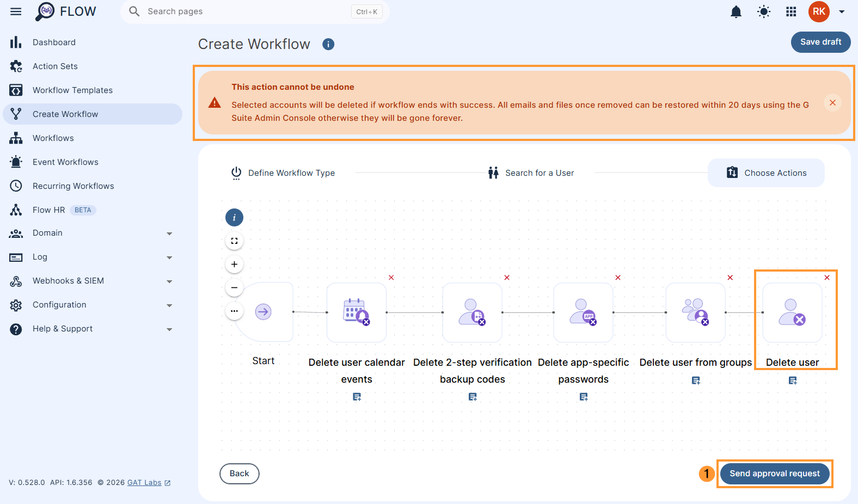Open Action Sets page
This screenshot has width=858, height=504.
(x=93, y=66)
